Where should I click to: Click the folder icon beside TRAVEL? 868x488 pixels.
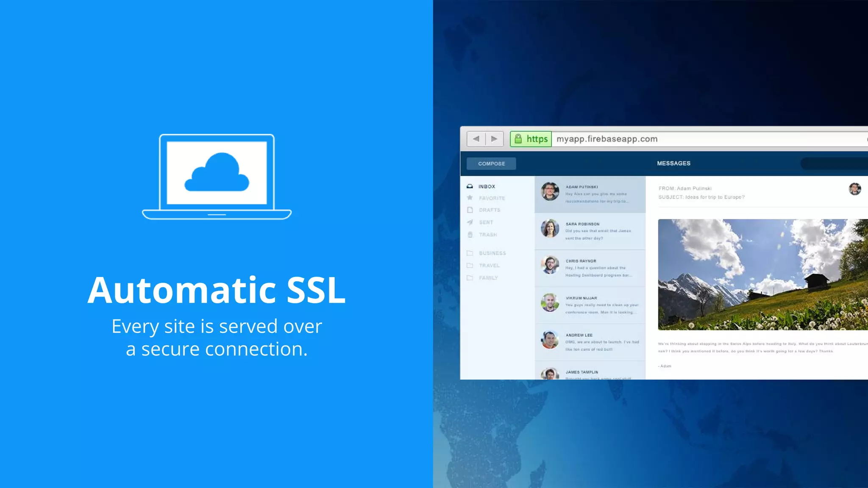(470, 265)
